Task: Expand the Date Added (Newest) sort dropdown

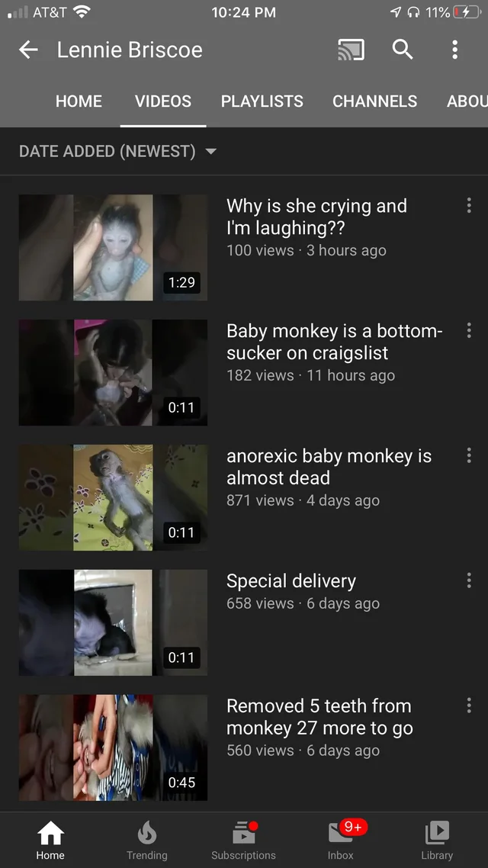Action: click(x=117, y=151)
